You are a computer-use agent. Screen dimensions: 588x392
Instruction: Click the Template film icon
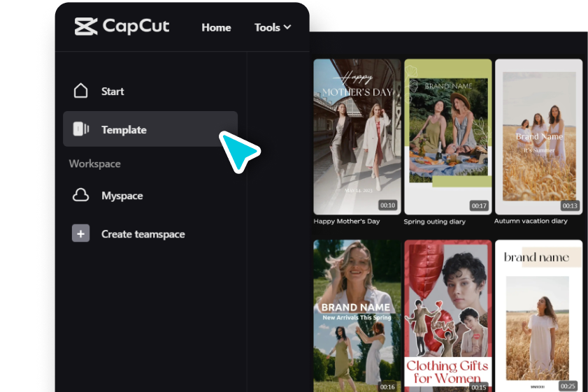80,129
